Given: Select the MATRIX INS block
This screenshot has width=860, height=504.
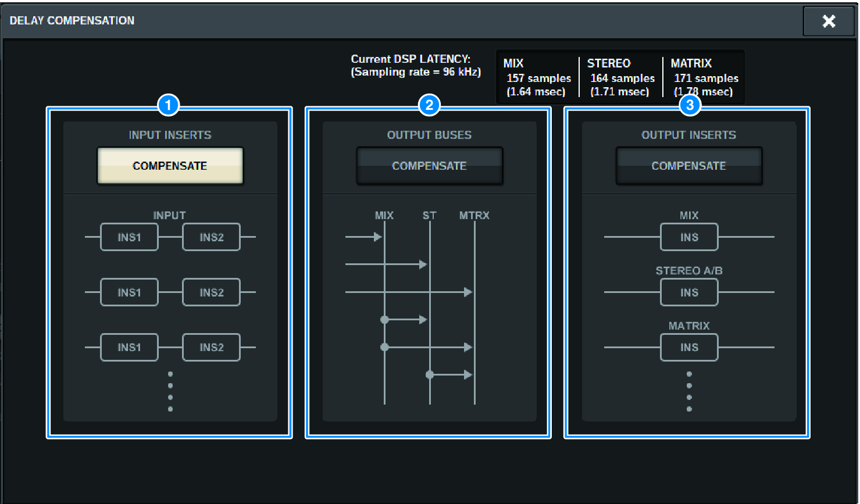Looking at the screenshot, I should [x=688, y=347].
